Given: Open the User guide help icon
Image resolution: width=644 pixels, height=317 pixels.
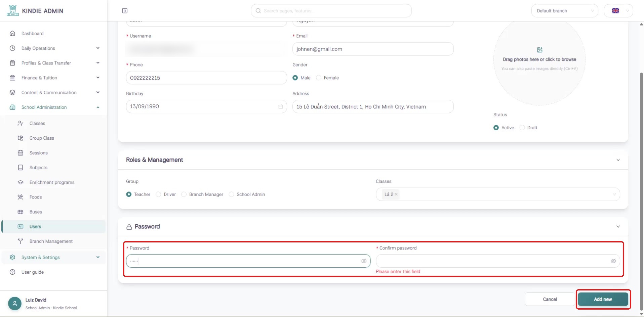Looking at the screenshot, I should click(x=12, y=272).
